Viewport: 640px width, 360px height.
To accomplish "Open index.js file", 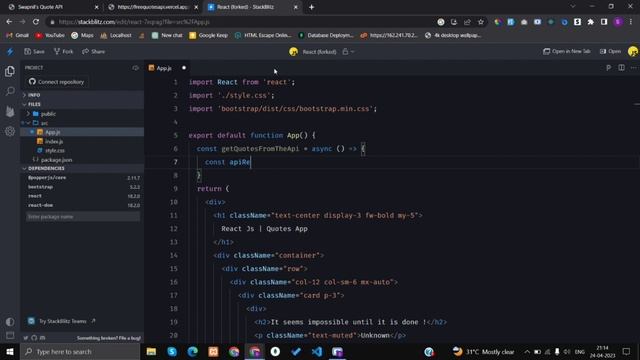I will (x=82, y=142).
